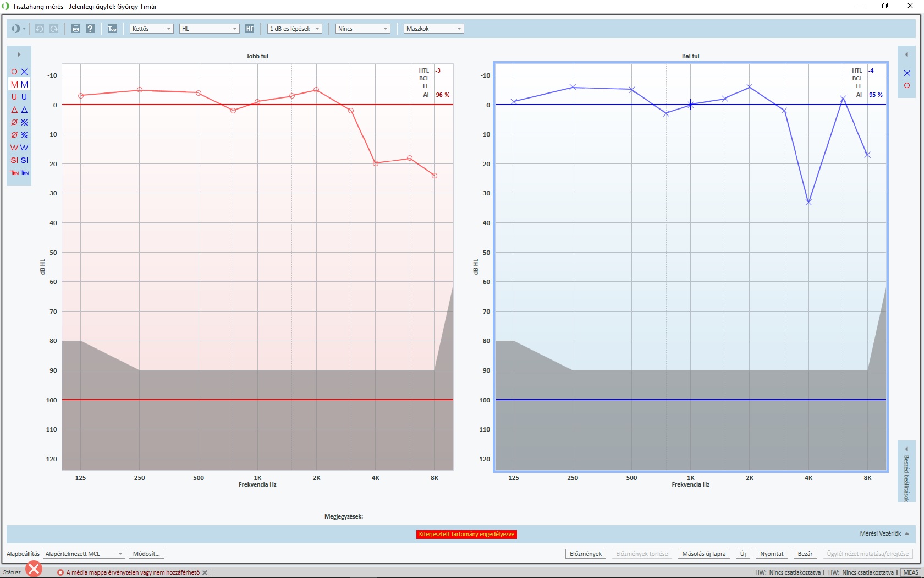Select the 2K threshold point on Bal fül chart

pos(750,87)
